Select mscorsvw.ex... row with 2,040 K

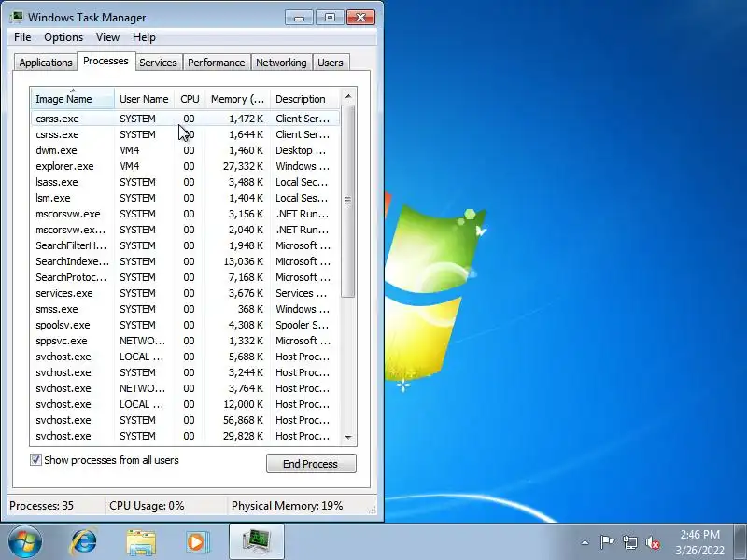click(x=185, y=230)
